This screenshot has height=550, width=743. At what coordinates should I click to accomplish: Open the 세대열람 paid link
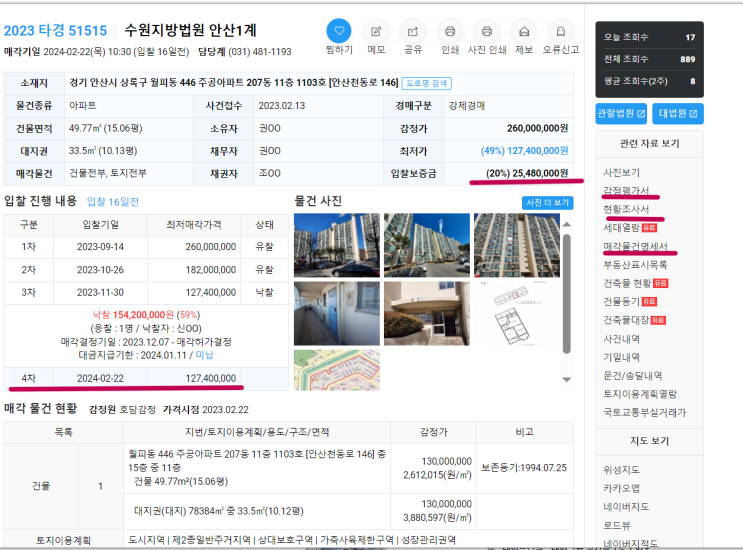(630, 227)
